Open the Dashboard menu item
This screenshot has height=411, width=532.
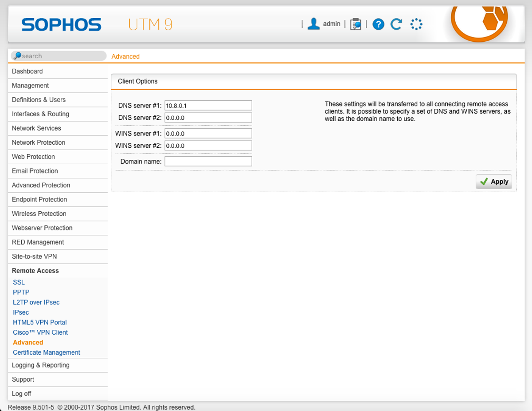[x=27, y=71]
